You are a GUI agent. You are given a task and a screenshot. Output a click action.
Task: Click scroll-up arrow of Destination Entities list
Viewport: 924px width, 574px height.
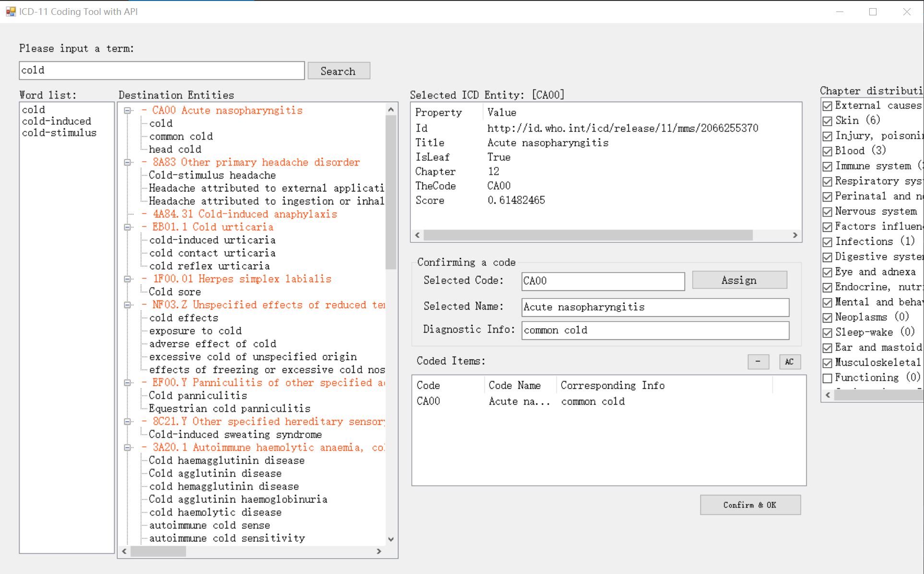click(391, 110)
